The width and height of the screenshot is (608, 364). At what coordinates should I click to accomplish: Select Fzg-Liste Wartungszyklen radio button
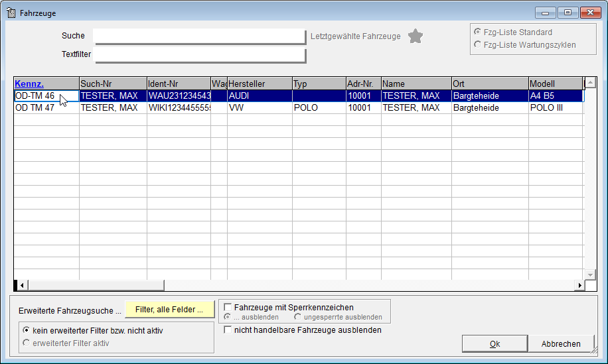[x=478, y=44]
